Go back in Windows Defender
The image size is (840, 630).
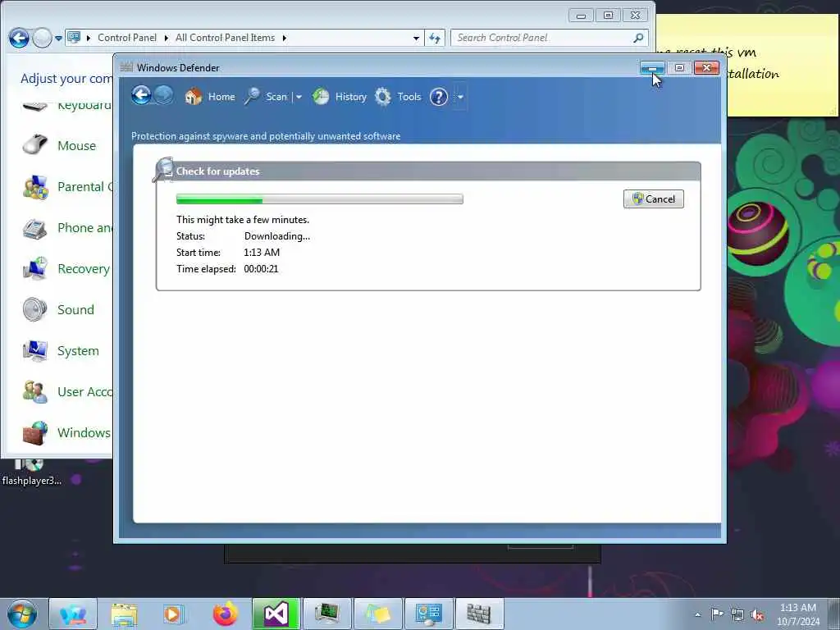(141, 96)
